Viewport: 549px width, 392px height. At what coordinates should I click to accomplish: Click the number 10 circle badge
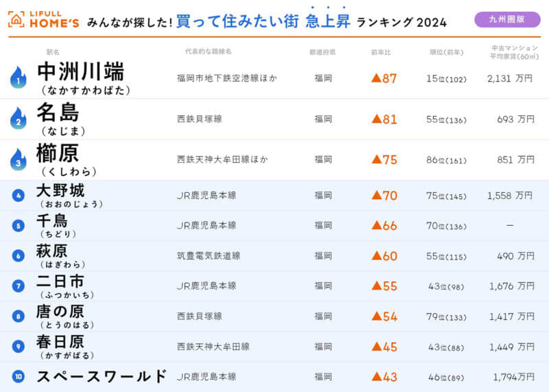point(19,376)
